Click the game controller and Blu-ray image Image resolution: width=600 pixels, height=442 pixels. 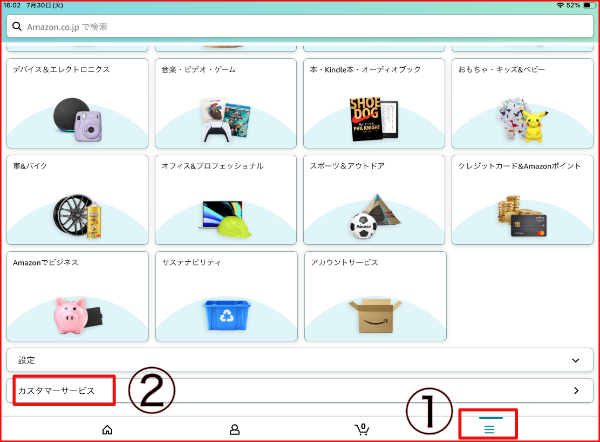pyautogui.click(x=226, y=120)
